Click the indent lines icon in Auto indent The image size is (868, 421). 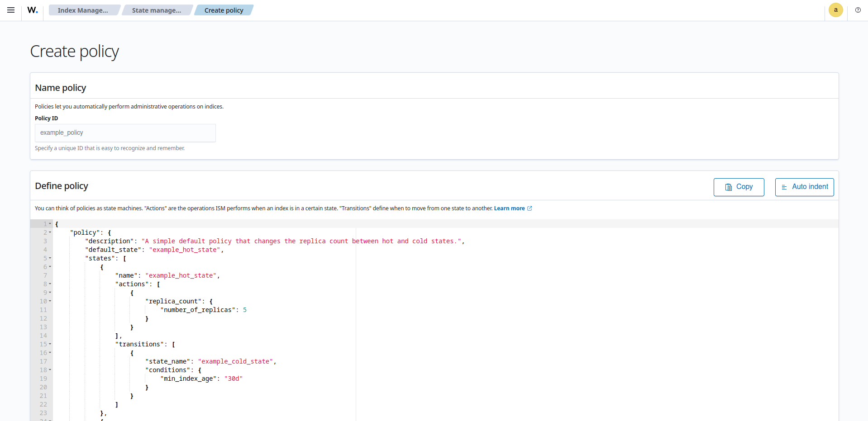click(785, 187)
